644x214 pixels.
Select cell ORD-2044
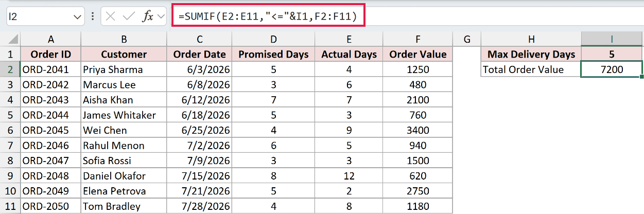(x=50, y=115)
